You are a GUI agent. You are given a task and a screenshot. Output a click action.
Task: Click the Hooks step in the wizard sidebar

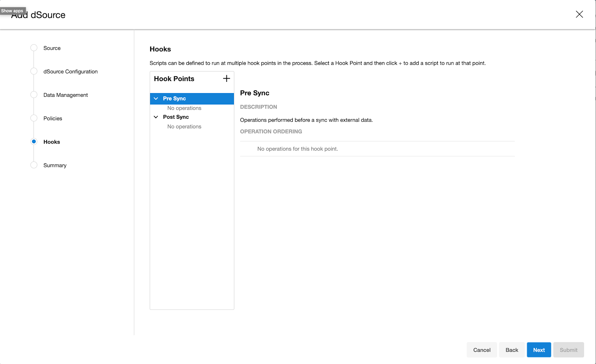[51, 141]
